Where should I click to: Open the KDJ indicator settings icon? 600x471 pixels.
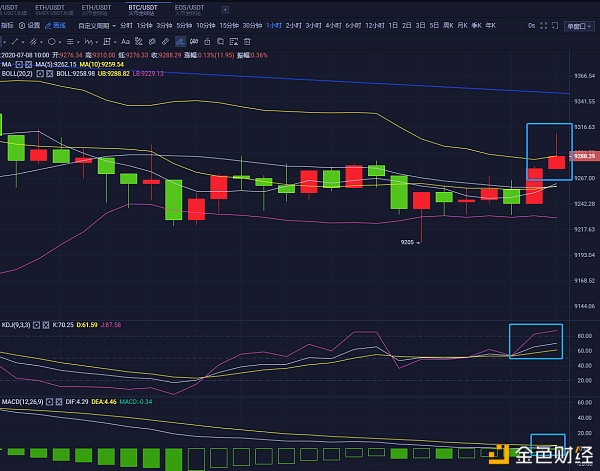tap(37, 325)
